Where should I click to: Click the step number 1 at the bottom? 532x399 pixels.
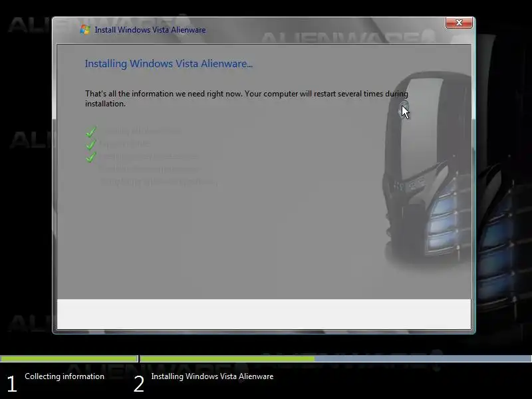point(12,384)
